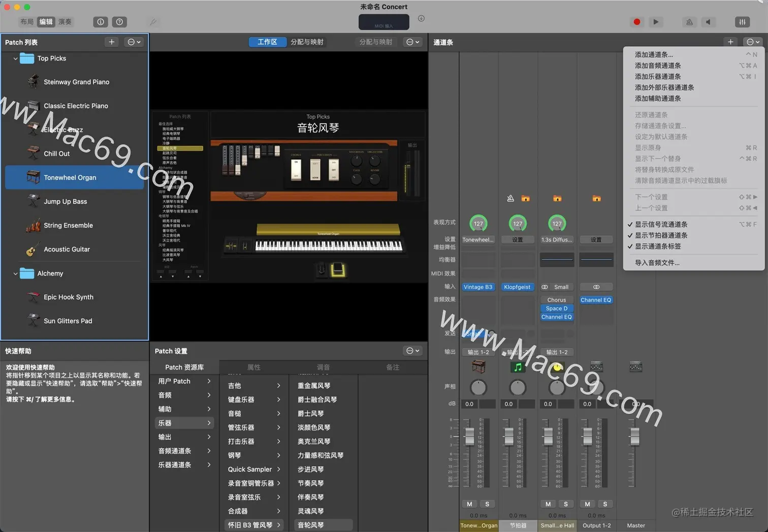Choose 导入音频文件 menu item

pyautogui.click(x=693, y=263)
